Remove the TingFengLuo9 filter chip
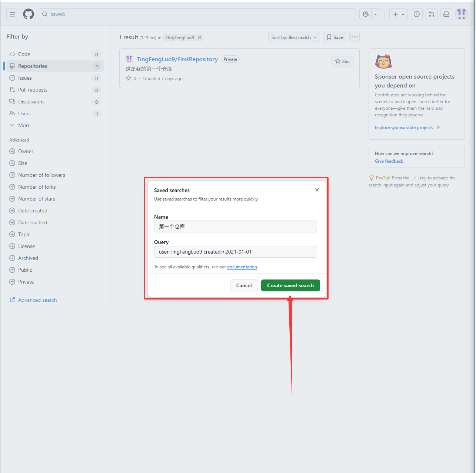The image size is (476, 473). (200, 37)
